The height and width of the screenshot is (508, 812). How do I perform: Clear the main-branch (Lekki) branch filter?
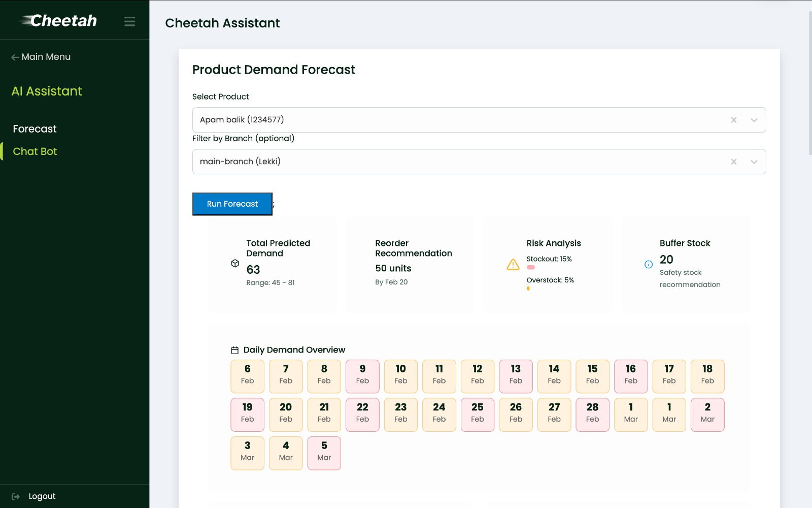733,162
